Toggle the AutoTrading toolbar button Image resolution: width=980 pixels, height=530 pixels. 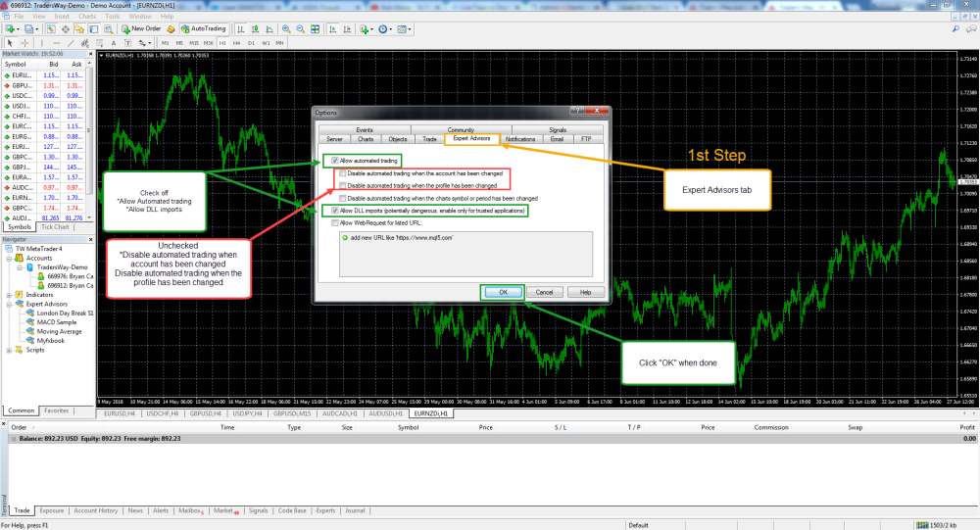point(204,28)
